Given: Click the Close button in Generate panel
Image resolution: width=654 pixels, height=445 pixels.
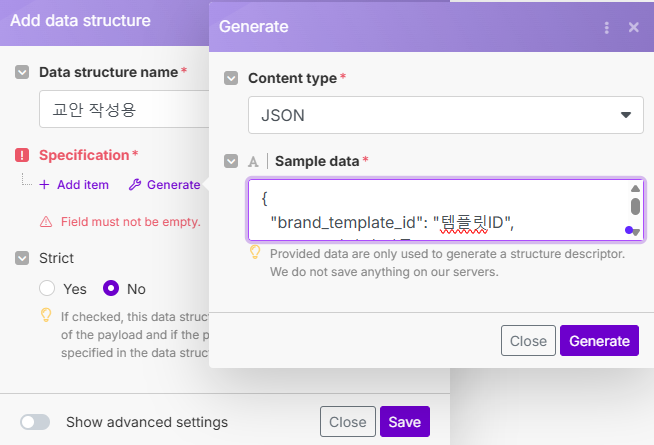Looking at the screenshot, I should (x=528, y=341).
